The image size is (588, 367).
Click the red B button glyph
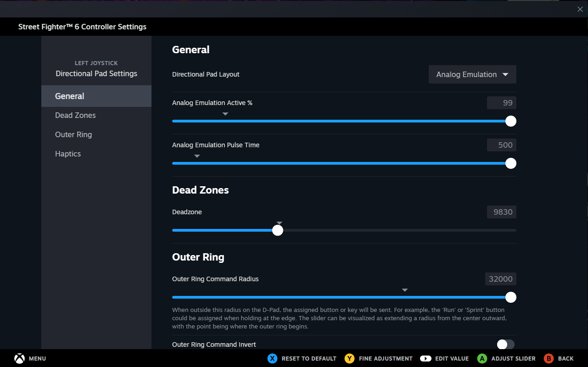tap(549, 358)
